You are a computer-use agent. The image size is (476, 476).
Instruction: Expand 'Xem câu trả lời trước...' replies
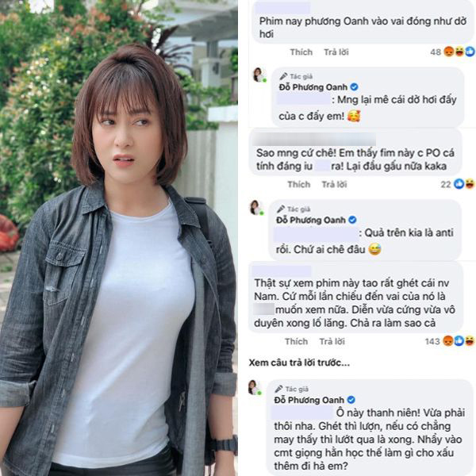point(299,363)
